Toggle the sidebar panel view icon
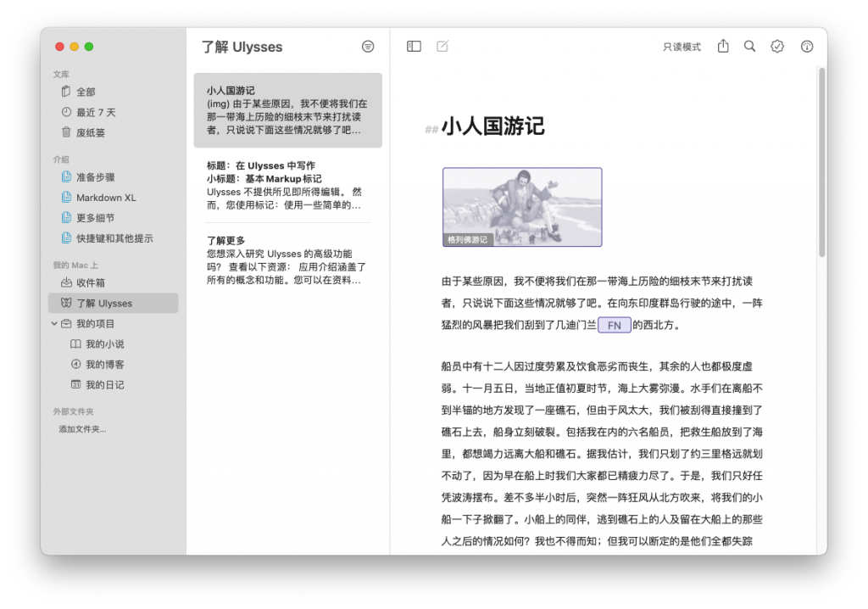 [414, 47]
